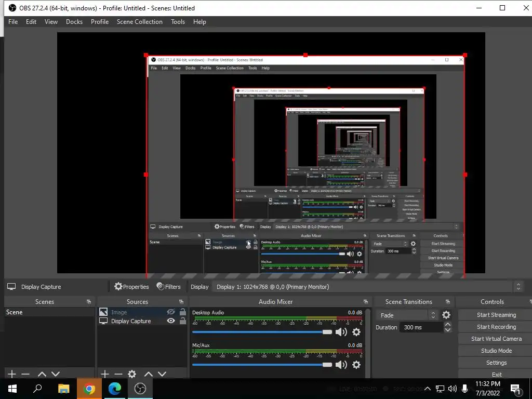Open the Edit menu

pyautogui.click(x=31, y=22)
